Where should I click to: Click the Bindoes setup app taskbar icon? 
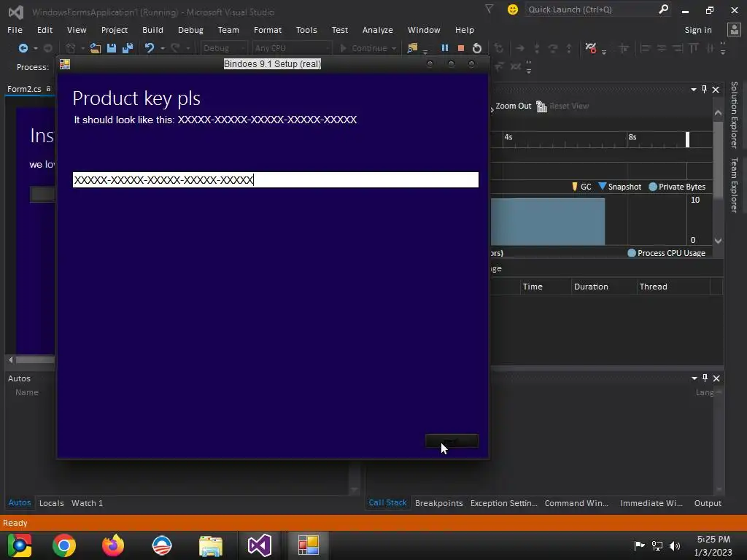[x=309, y=545]
